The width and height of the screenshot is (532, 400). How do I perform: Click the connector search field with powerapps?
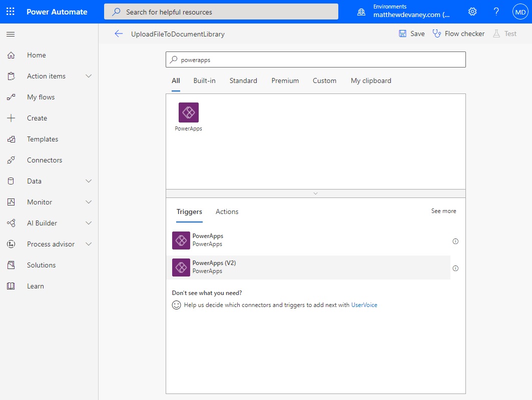point(315,59)
